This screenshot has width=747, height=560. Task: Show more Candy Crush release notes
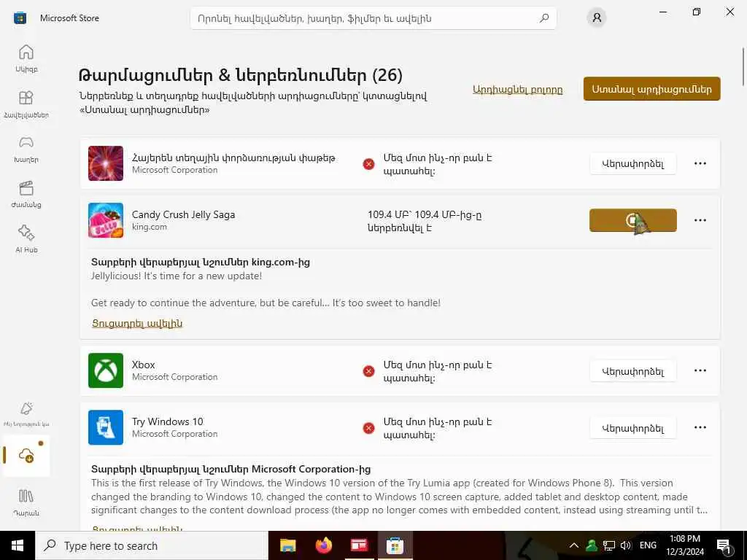pyautogui.click(x=137, y=323)
